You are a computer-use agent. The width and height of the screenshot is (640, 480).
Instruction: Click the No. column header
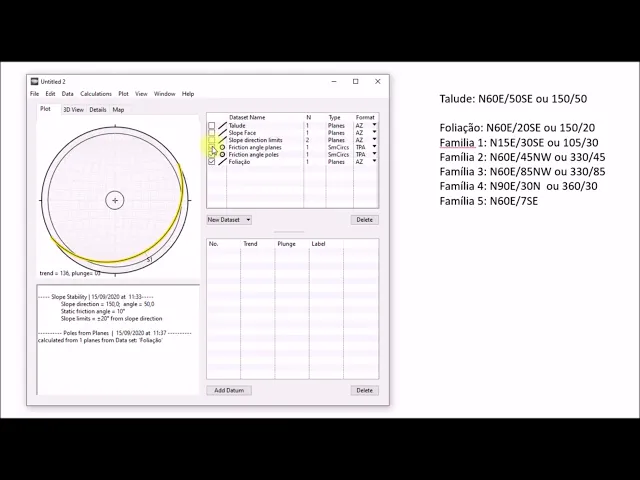213,244
